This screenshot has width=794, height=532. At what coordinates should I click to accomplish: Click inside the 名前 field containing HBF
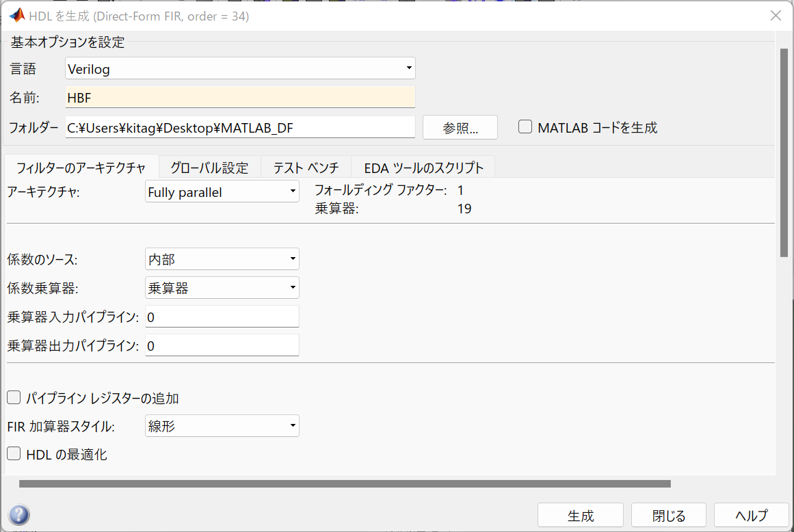tap(239, 97)
